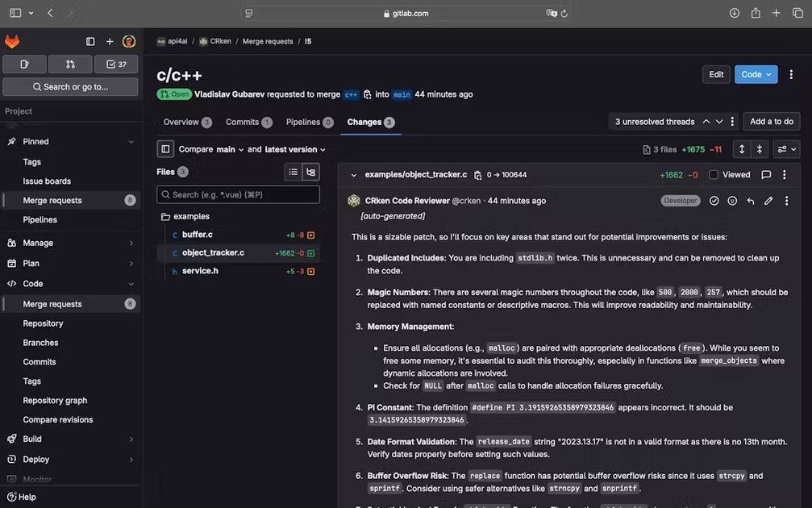
Task: Click the Add a to do button
Action: tap(771, 121)
